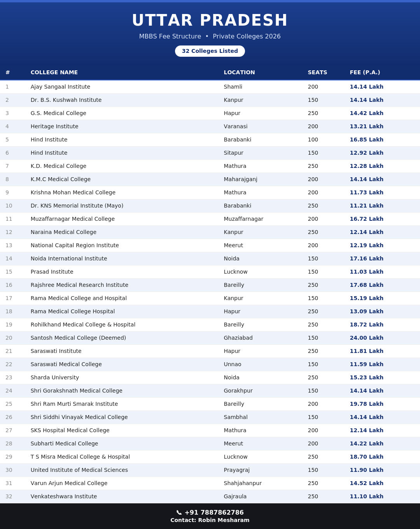
Task: Click the '16.72 Lakh' fee value
Action: pos(366,219)
